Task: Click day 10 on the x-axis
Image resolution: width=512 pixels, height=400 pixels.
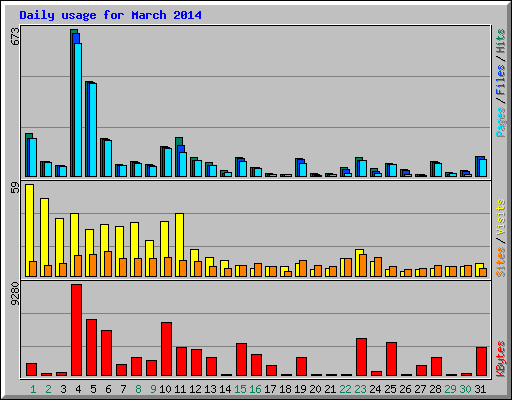Action: 165,389
